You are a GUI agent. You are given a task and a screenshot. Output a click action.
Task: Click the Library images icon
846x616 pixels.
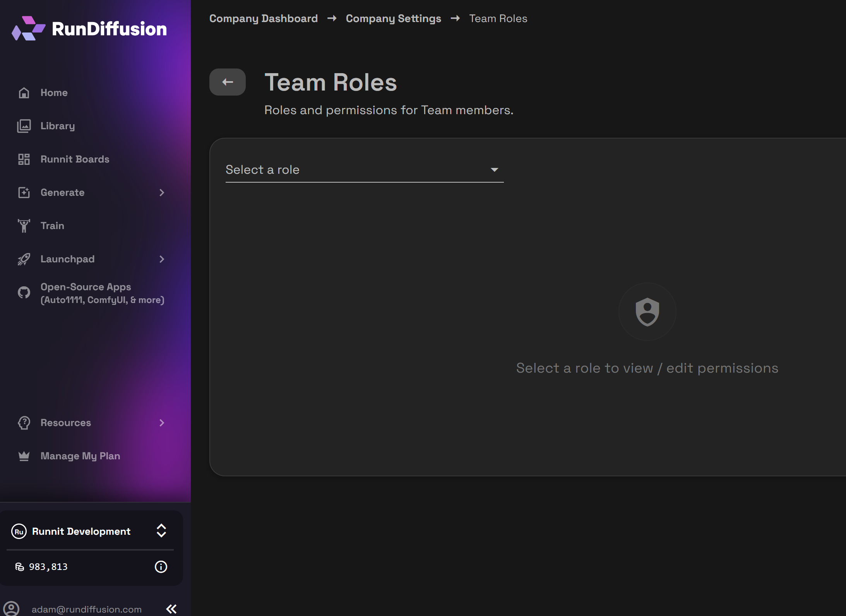pyautogui.click(x=24, y=126)
